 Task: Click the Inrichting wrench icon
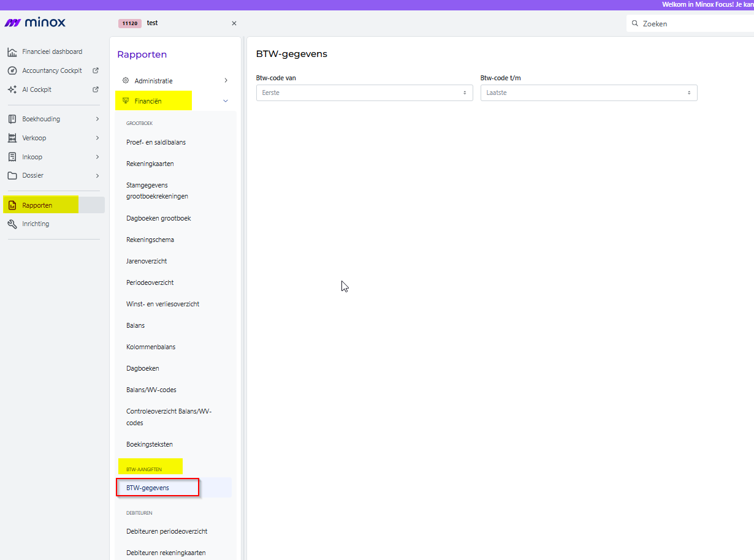click(12, 224)
